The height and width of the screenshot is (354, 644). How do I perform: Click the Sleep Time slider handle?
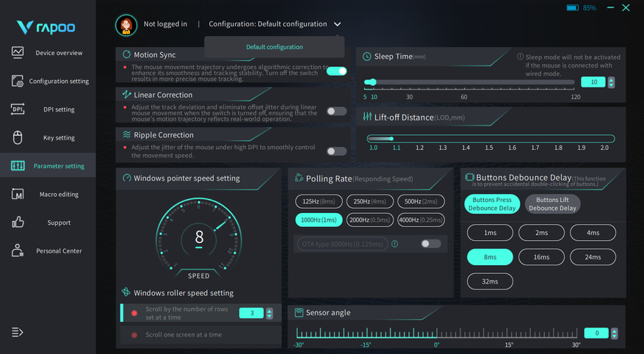(x=373, y=82)
